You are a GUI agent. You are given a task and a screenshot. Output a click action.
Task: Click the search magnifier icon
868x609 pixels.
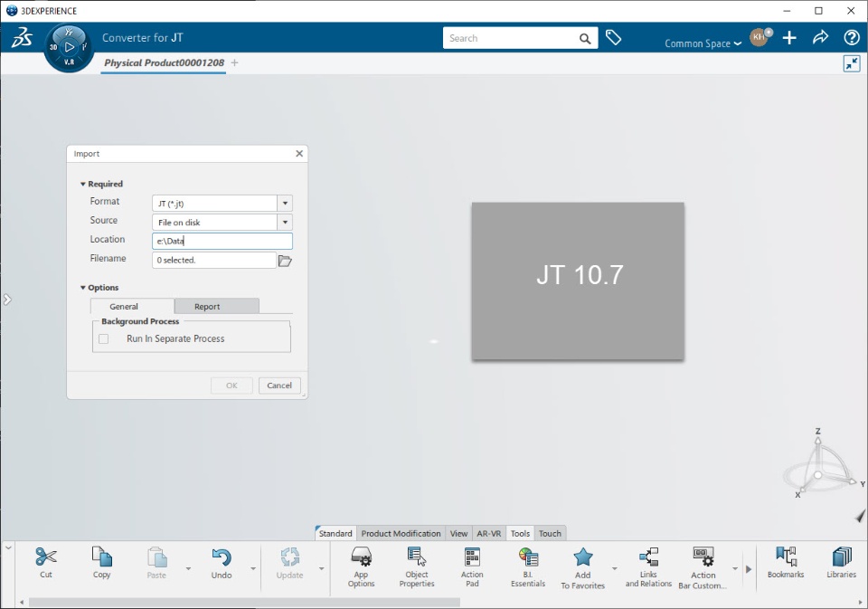pos(585,38)
